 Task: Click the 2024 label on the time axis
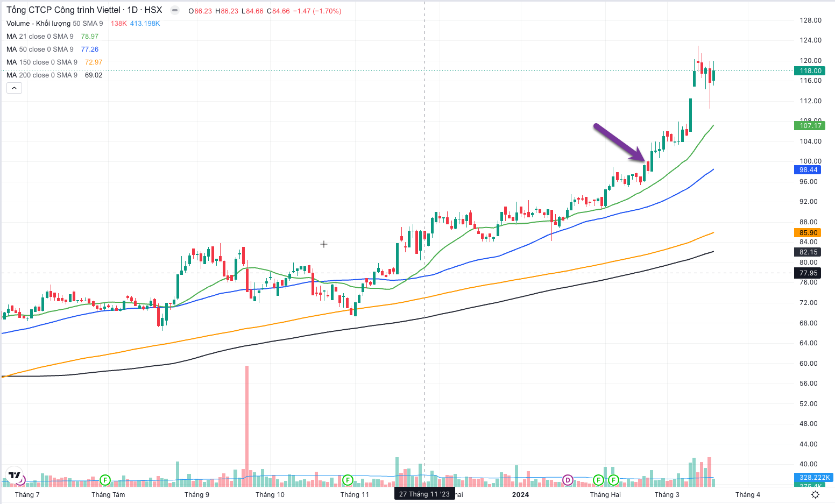520,495
